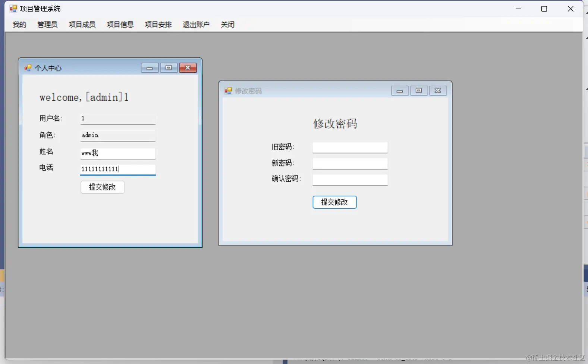Focus the 电话 input field
588x364 pixels.
118,170
